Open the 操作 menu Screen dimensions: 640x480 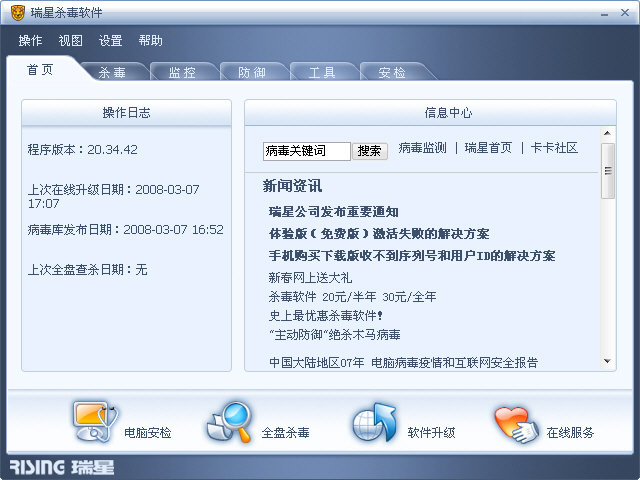click(x=30, y=40)
